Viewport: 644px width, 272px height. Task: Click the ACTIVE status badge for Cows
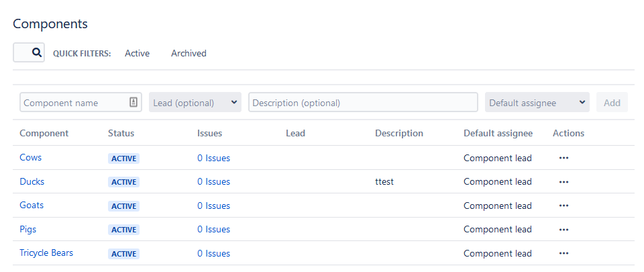coord(123,159)
